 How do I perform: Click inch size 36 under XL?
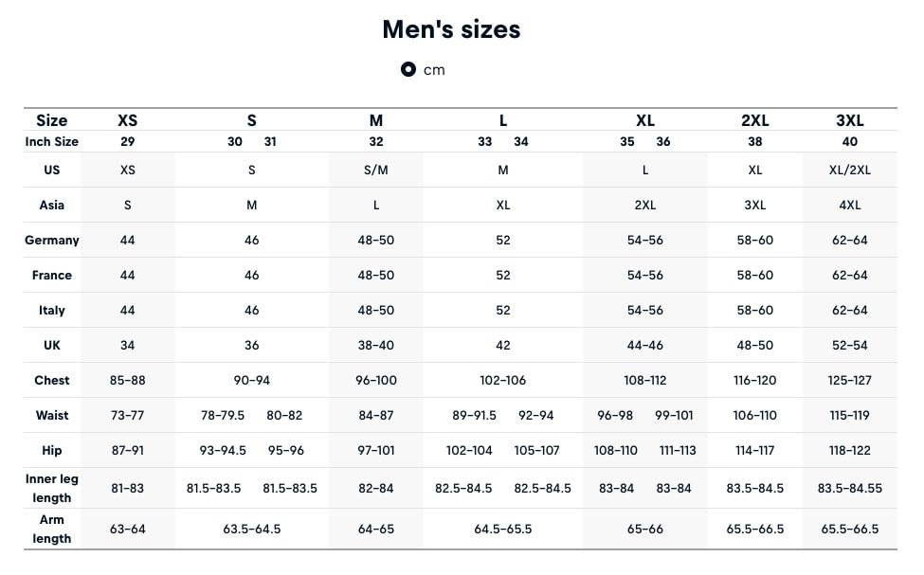click(663, 141)
